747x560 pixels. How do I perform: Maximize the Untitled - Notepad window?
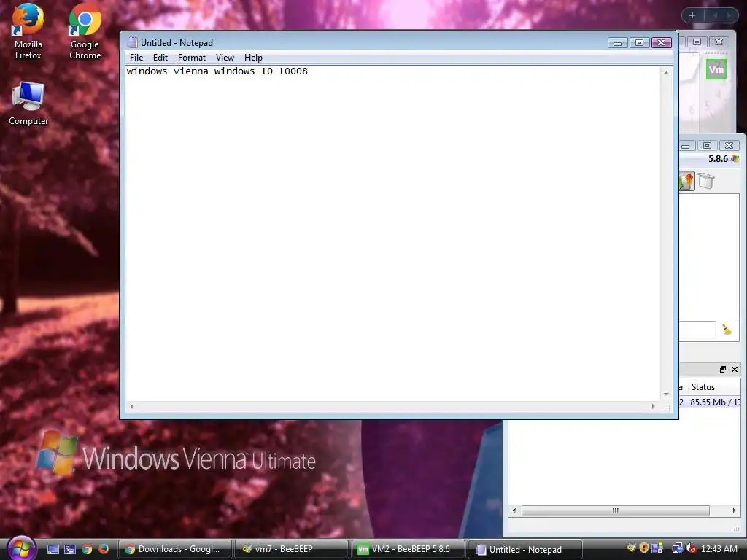639,43
